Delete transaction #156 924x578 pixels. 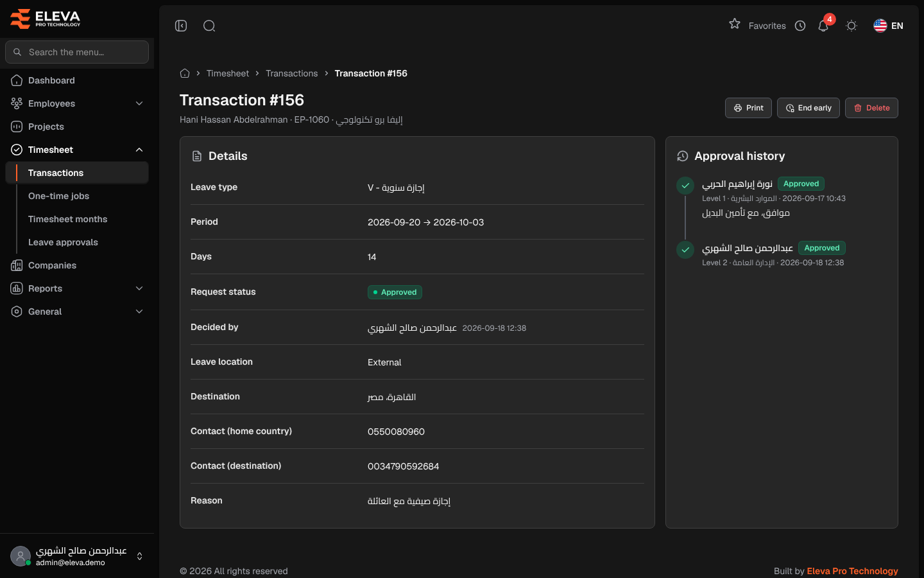(871, 108)
